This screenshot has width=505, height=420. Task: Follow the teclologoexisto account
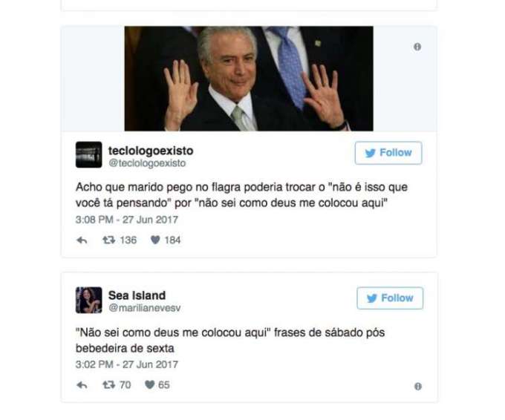(x=388, y=153)
